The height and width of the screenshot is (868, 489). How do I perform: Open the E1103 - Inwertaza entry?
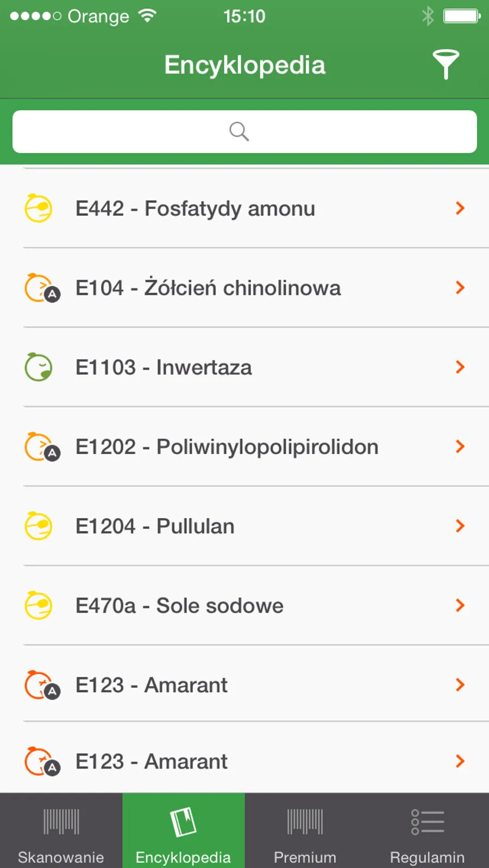164,367
